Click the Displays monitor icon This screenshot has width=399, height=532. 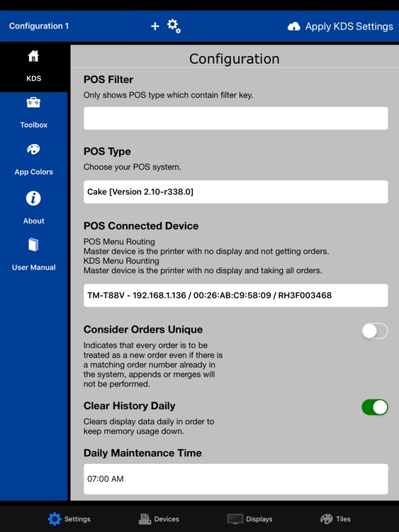pos(235,519)
